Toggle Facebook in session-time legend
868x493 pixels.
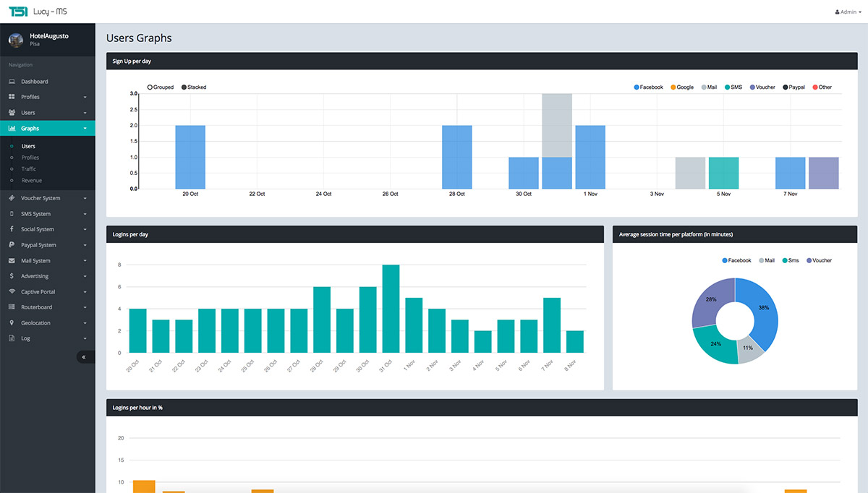click(x=736, y=260)
